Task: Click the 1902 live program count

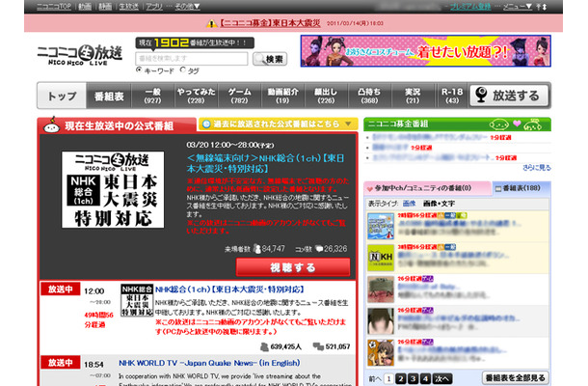Action: coord(171,42)
